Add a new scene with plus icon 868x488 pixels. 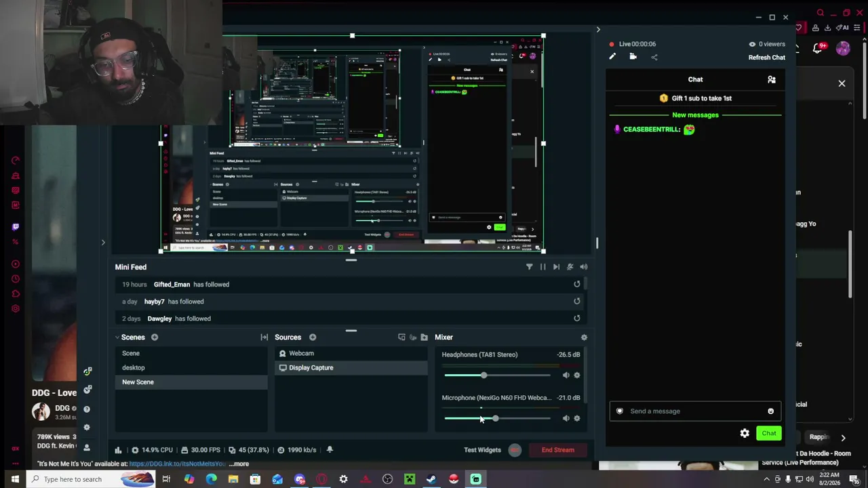[155, 338]
